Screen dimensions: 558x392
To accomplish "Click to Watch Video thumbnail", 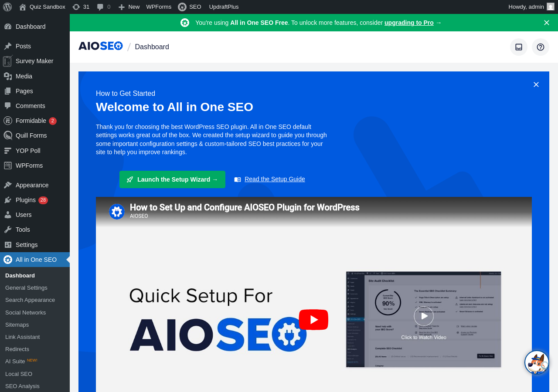I will click(424, 319).
